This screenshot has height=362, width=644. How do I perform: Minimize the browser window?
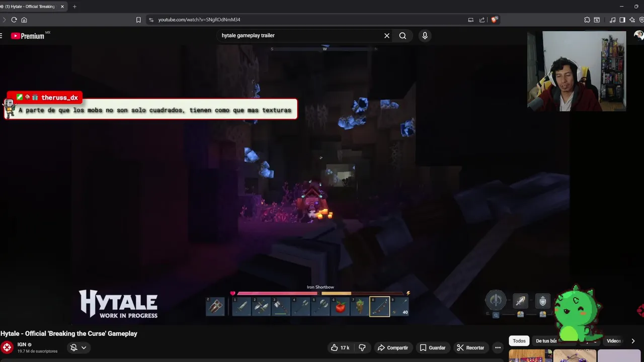622,7
